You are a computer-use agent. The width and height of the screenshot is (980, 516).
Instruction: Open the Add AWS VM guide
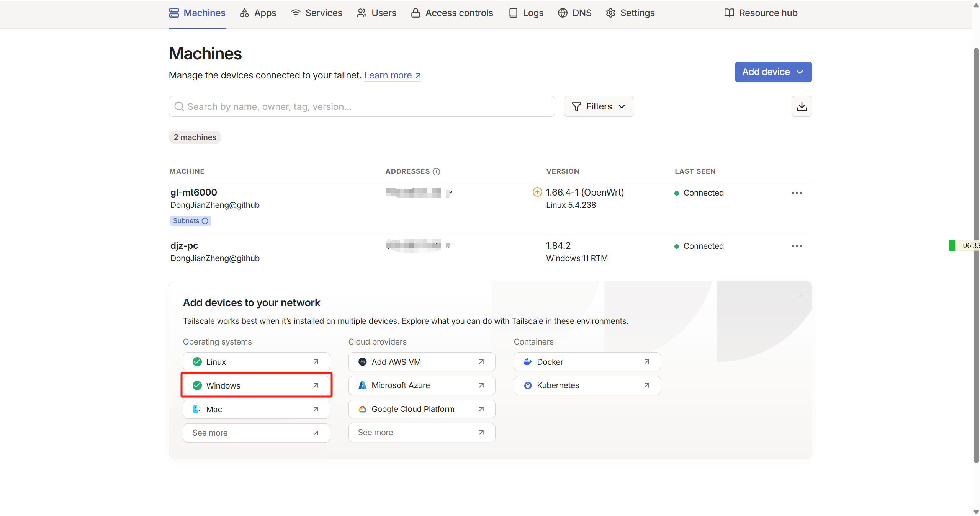[422, 362]
